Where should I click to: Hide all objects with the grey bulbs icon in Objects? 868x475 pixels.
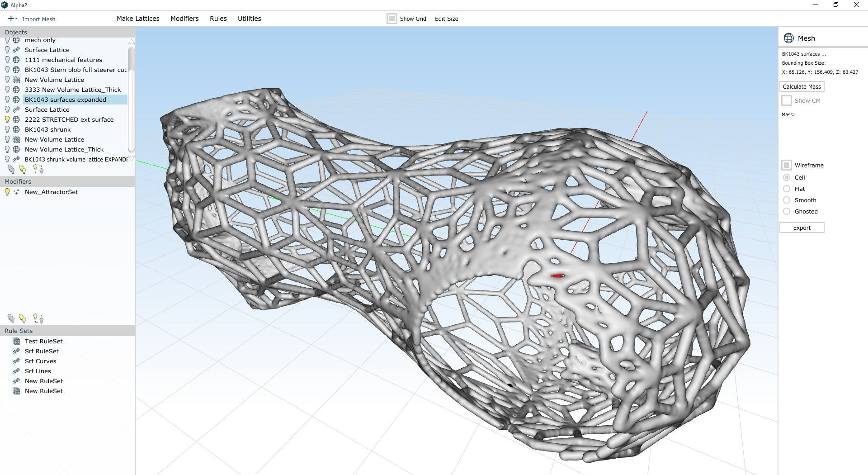(x=11, y=169)
